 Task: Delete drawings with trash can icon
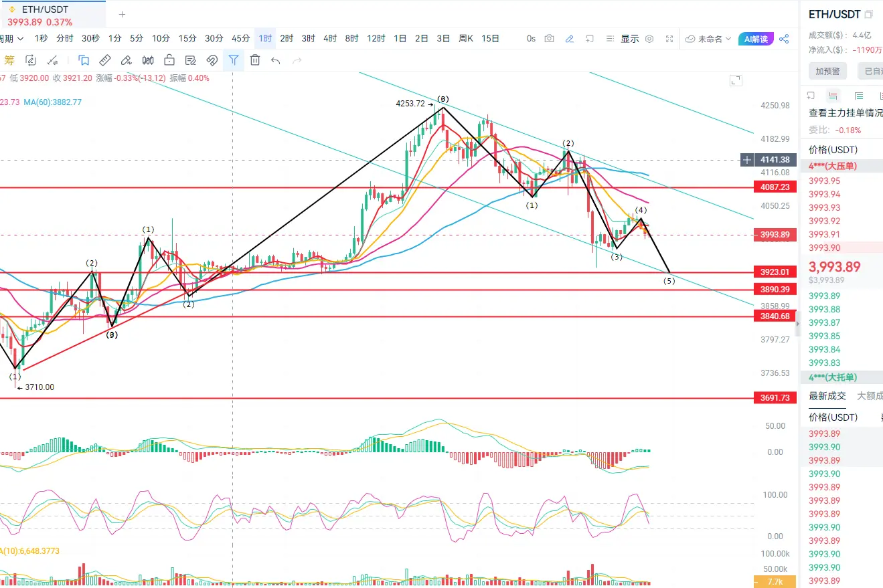(x=254, y=60)
